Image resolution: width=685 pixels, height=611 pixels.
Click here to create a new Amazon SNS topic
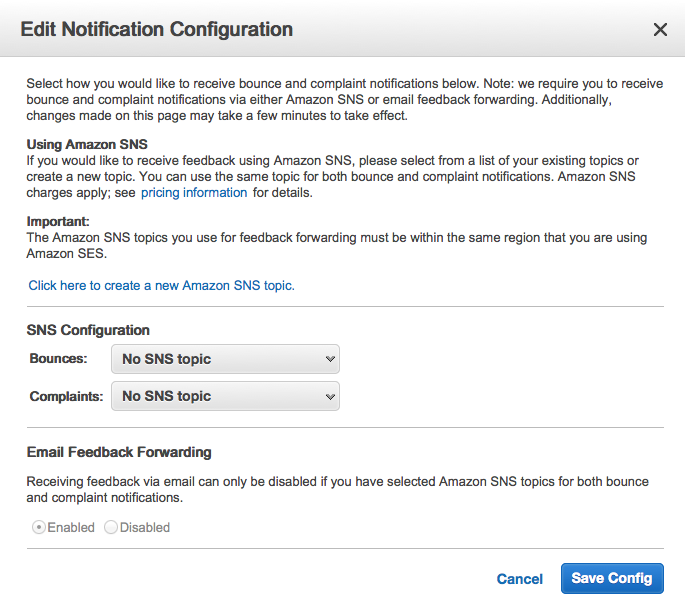click(x=162, y=285)
